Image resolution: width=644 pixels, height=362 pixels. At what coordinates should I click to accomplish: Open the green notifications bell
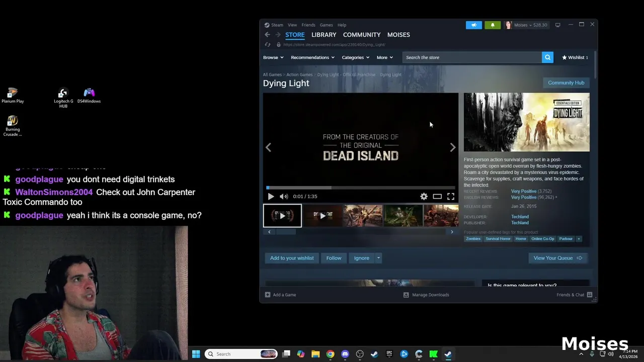493,25
